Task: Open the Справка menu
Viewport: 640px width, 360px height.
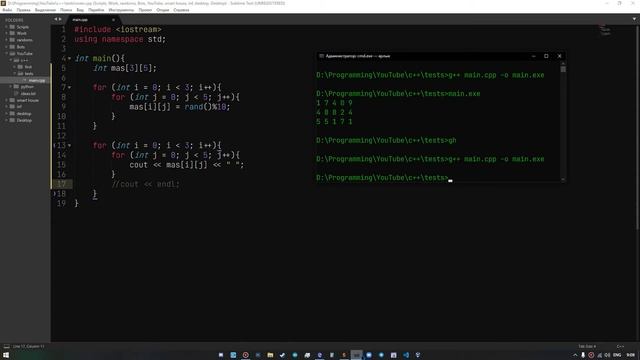Action: (x=181, y=10)
